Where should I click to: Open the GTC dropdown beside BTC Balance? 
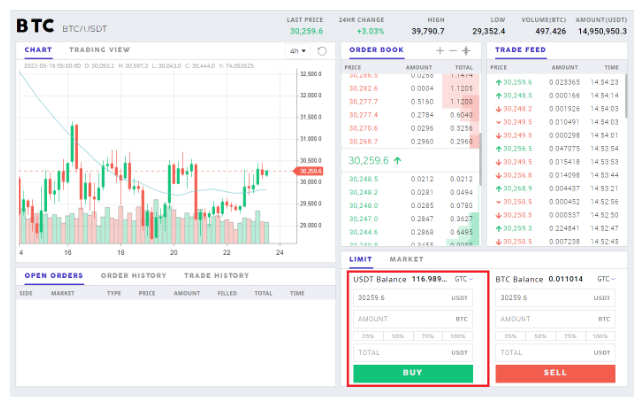pyautogui.click(x=606, y=279)
